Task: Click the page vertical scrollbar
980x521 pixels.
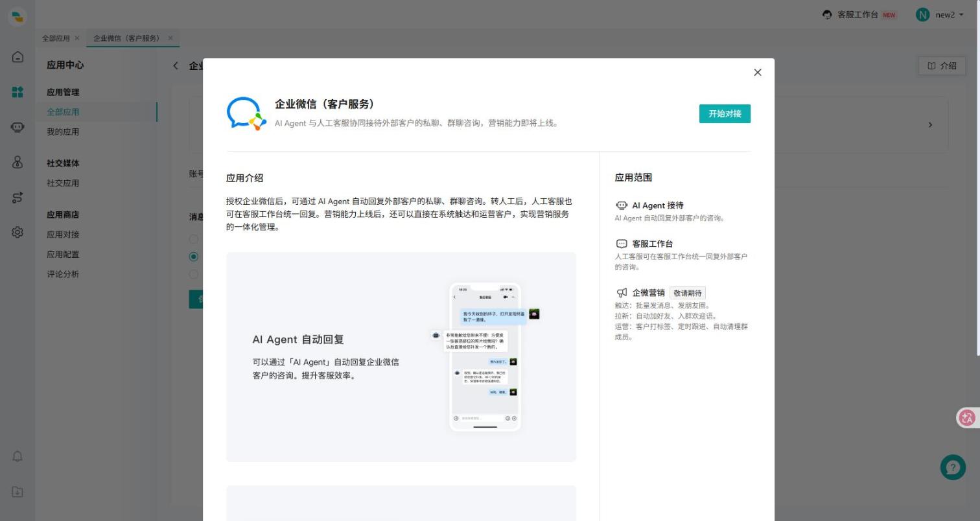Action: tap(977, 178)
